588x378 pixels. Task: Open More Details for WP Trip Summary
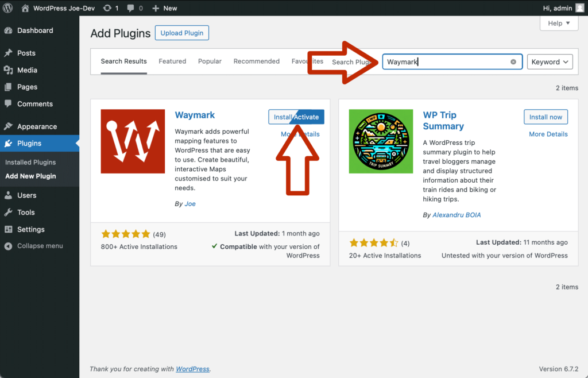pos(548,134)
